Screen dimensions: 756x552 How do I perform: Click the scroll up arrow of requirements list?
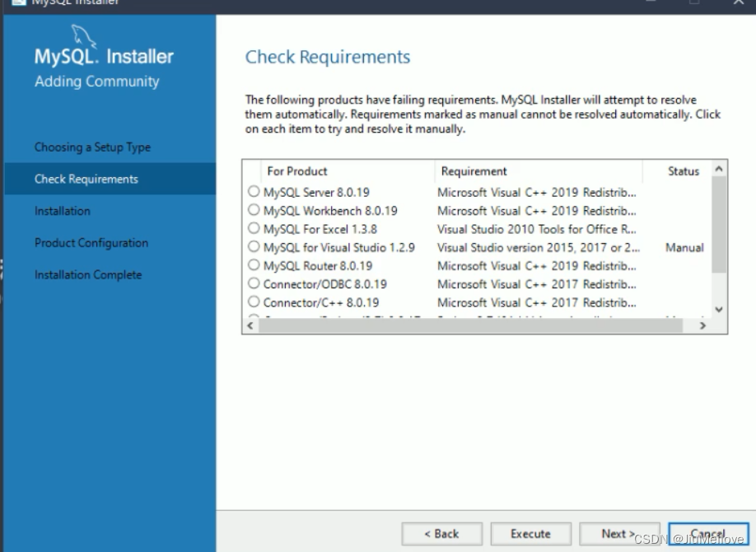point(719,169)
